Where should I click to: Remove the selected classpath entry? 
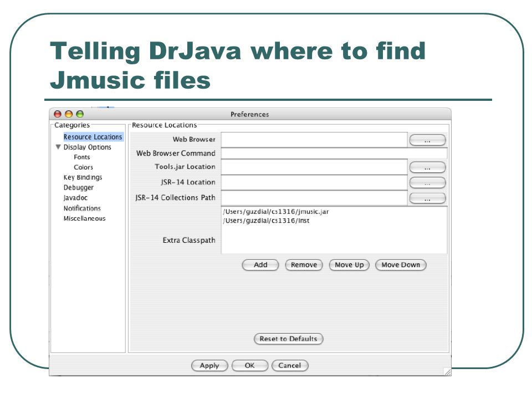tap(304, 265)
